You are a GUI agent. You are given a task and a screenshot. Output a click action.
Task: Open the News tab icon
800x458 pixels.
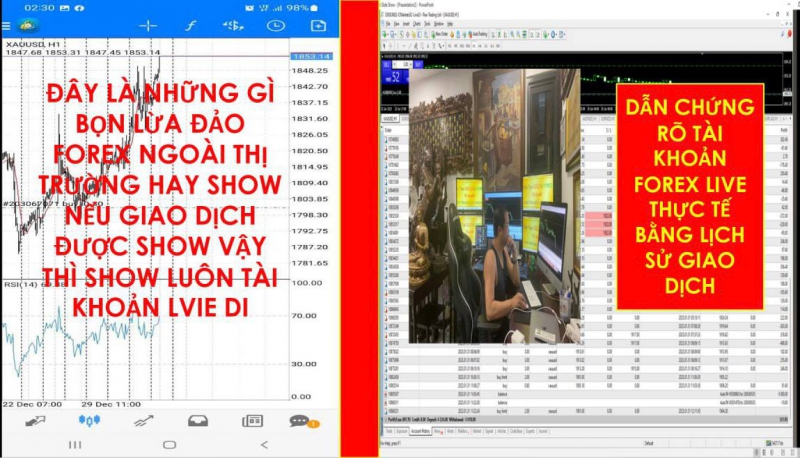tap(251, 421)
